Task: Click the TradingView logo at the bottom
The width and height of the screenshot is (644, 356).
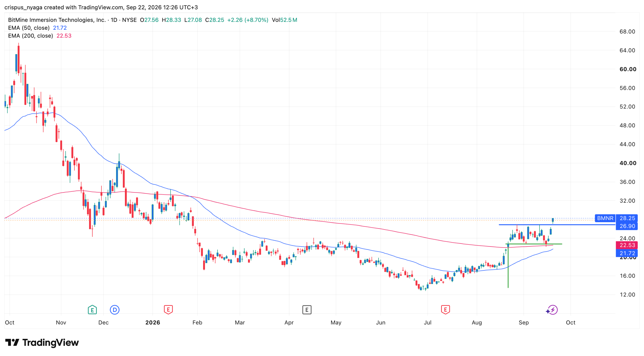Action: [42, 342]
